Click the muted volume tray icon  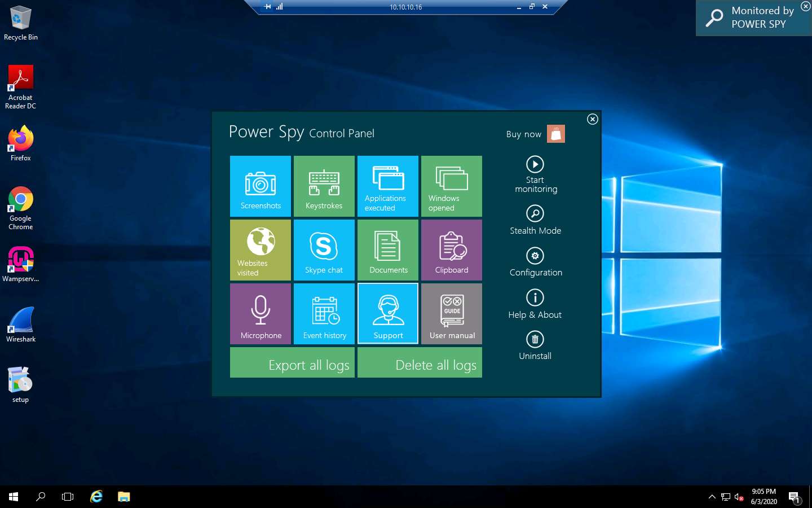[x=739, y=497]
